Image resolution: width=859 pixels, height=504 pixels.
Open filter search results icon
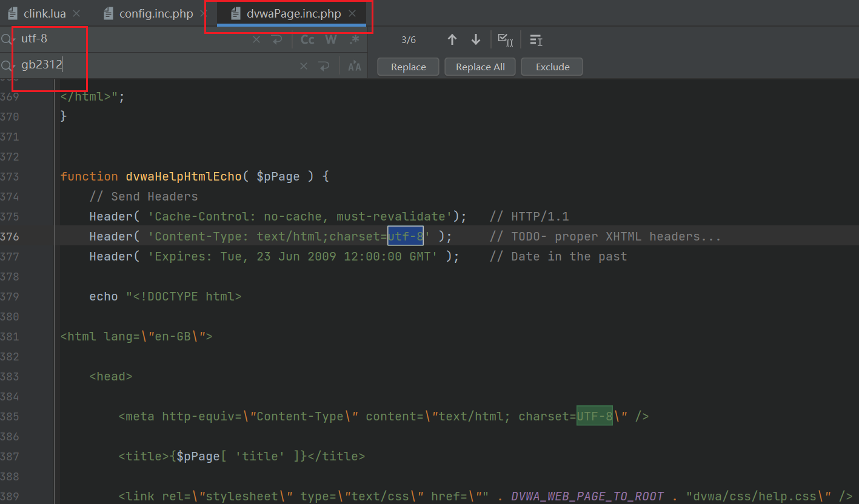click(x=536, y=39)
